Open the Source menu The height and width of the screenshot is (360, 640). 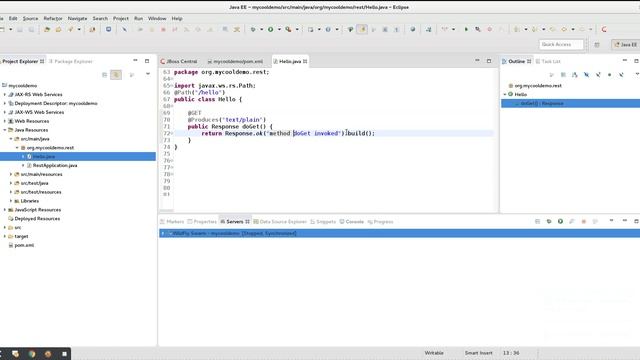coord(30,18)
